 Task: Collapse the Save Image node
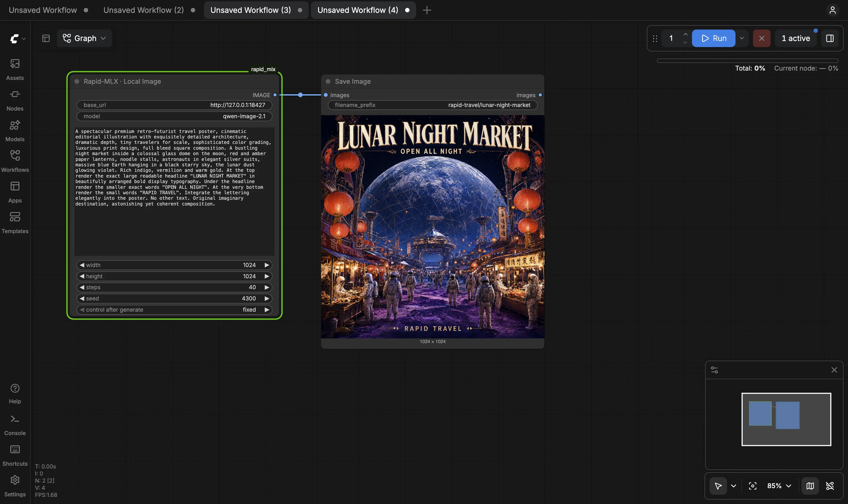328,82
